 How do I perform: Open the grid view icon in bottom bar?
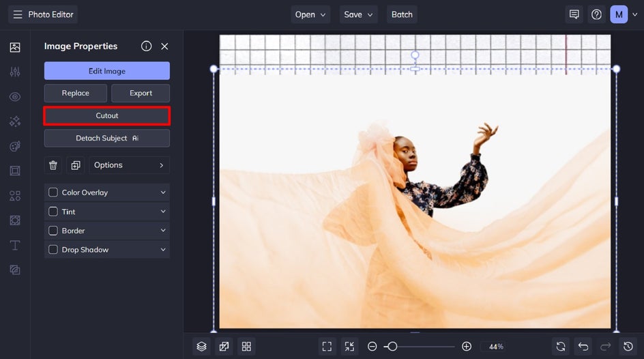[246, 347]
